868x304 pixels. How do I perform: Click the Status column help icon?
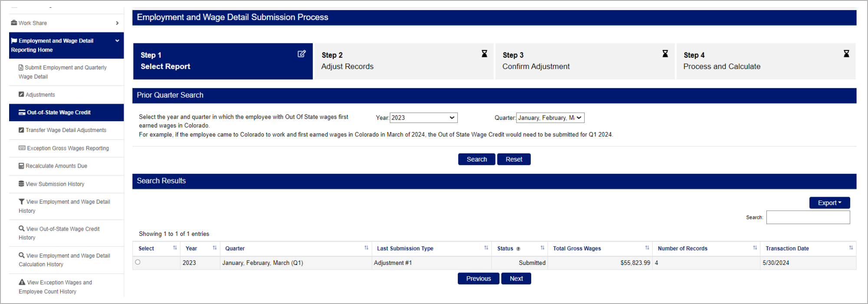tap(518, 249)
